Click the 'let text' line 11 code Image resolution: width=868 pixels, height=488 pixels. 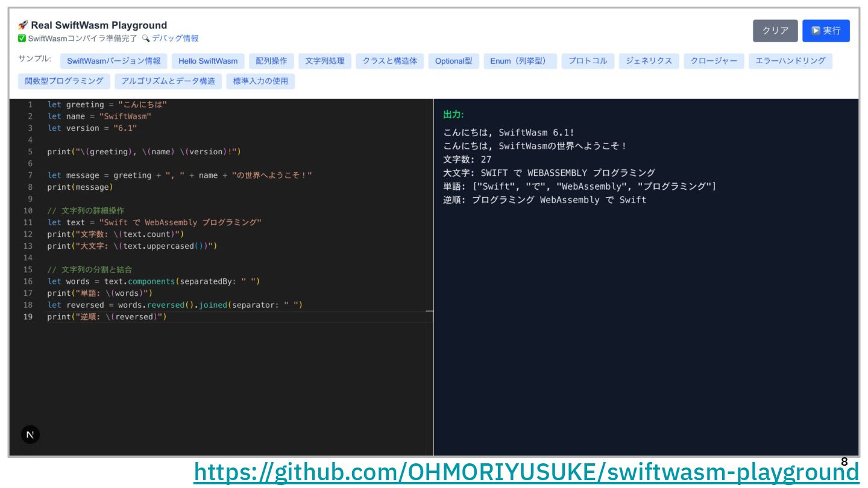pos(154,222)
